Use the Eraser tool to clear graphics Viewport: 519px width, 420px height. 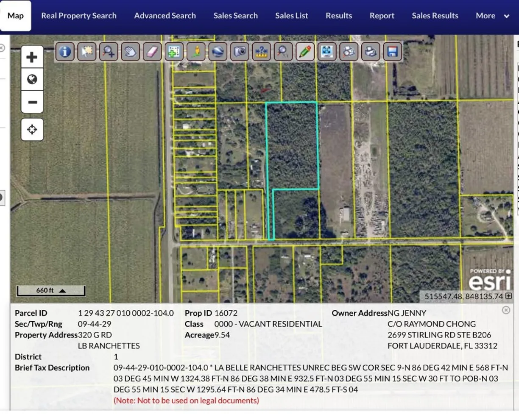click(152, 52)
